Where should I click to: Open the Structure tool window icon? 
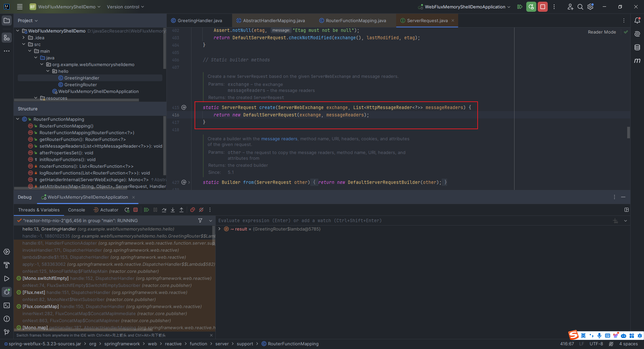pos(7,38)
